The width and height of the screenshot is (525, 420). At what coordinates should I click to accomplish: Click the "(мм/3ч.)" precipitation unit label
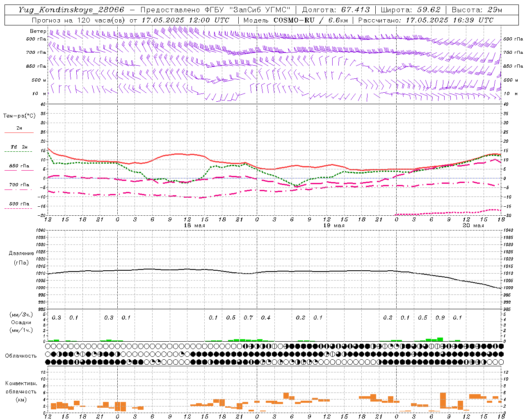coord(21,315)
